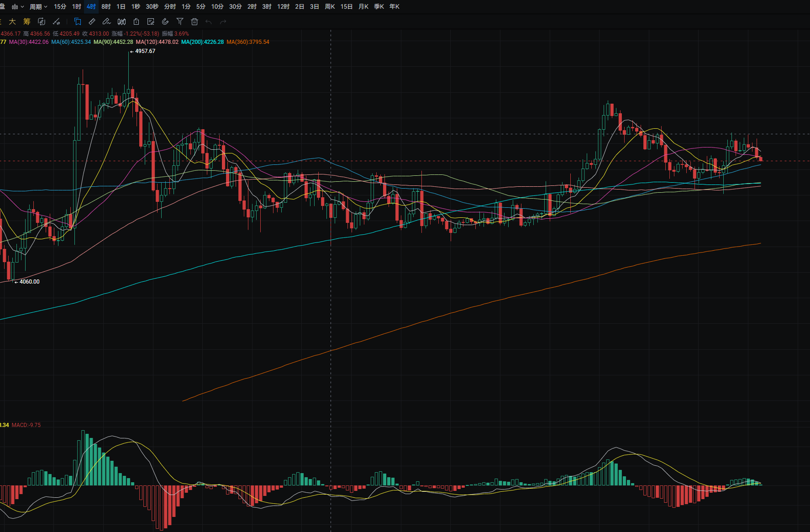Viewport: 810px width, 532px height.
Task: Click the drawing settings line icon
Action: point(56,21)
